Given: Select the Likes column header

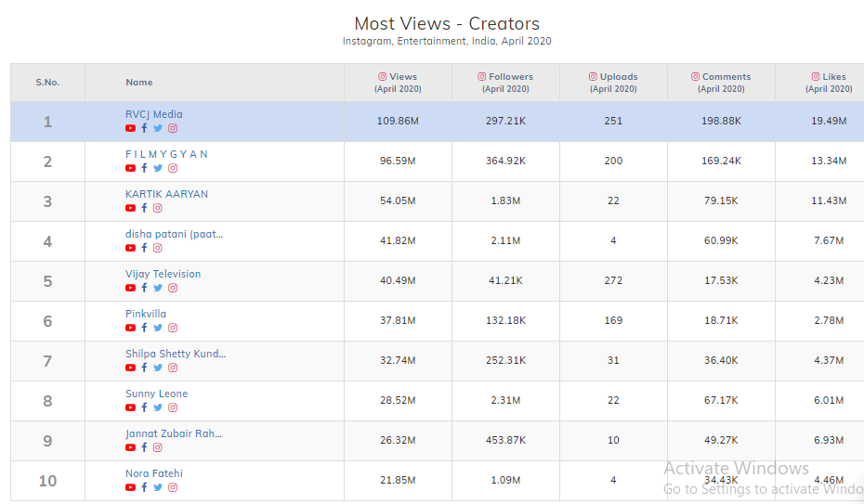Looking at the screenshot, I should point(829,83).
